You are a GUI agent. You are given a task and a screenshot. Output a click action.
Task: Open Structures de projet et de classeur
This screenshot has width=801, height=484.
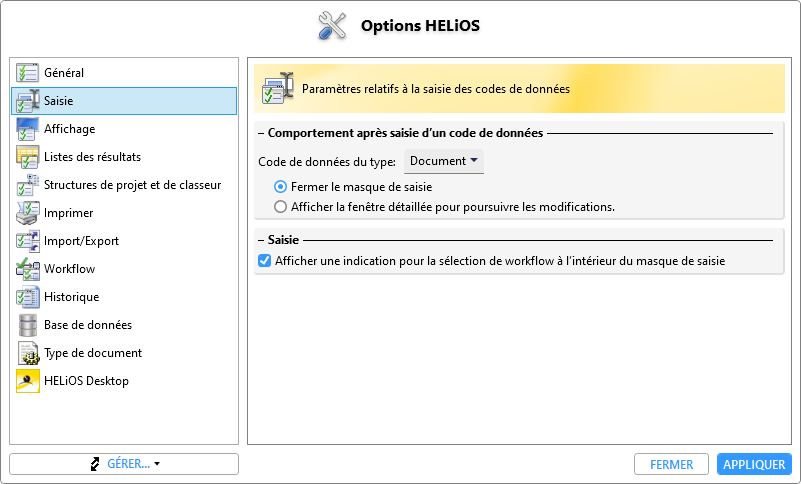click(132, 185)
